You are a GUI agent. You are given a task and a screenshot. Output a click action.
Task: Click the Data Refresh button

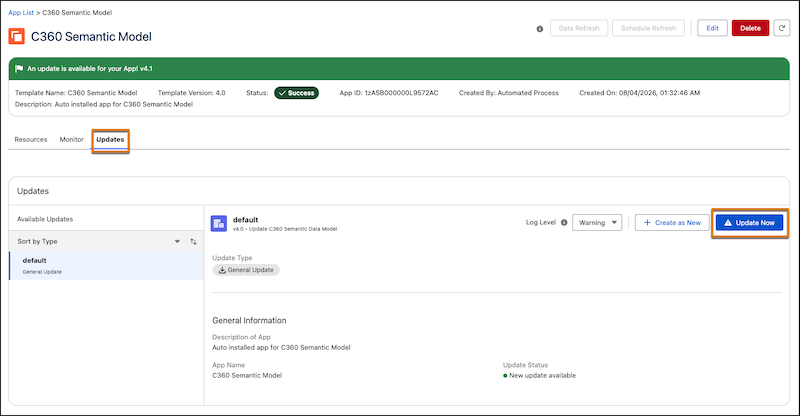579,28
